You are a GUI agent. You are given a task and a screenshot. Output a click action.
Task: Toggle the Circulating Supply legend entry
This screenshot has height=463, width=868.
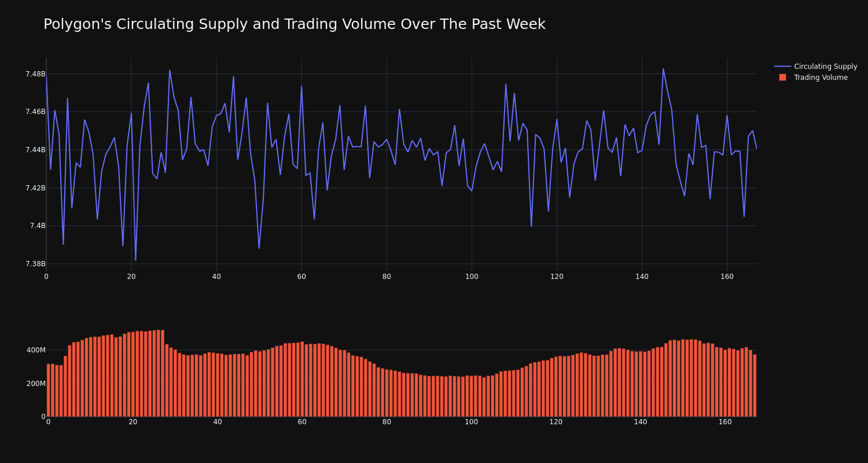pyautogui.click(x=815, y=67)
